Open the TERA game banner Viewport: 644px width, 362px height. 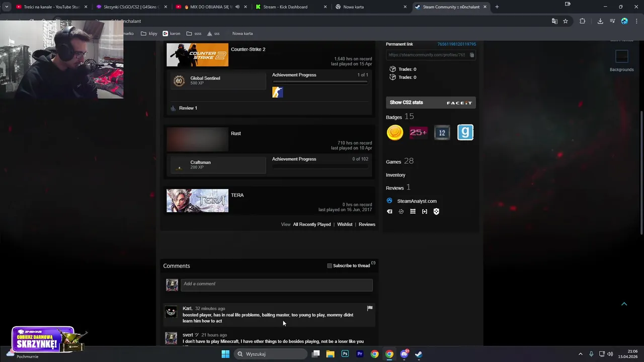tap(197, 201)
